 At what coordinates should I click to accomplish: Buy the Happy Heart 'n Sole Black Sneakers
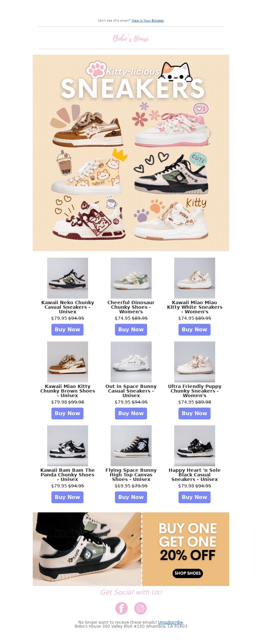tap(195, 497)
